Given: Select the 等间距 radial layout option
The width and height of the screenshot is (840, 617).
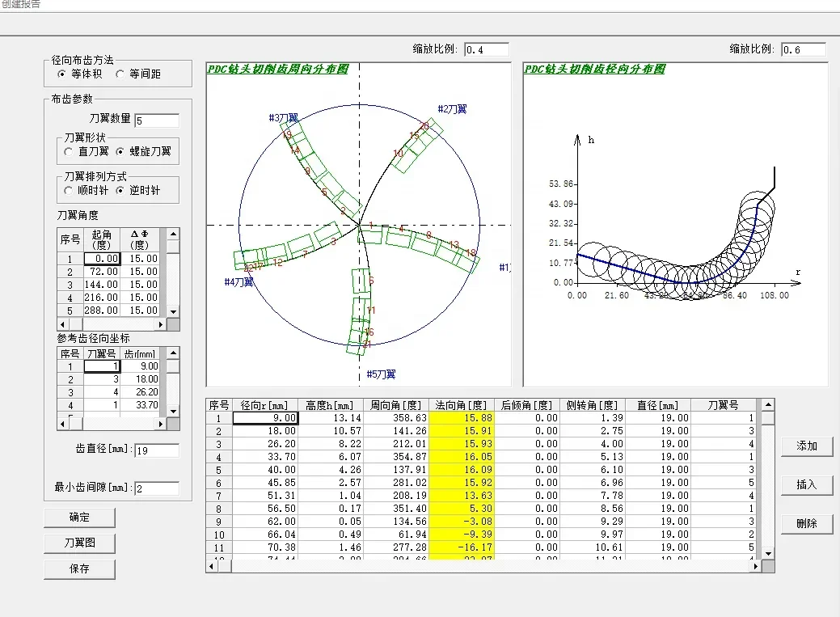Looking at the screenshot, I should [120, 74].
